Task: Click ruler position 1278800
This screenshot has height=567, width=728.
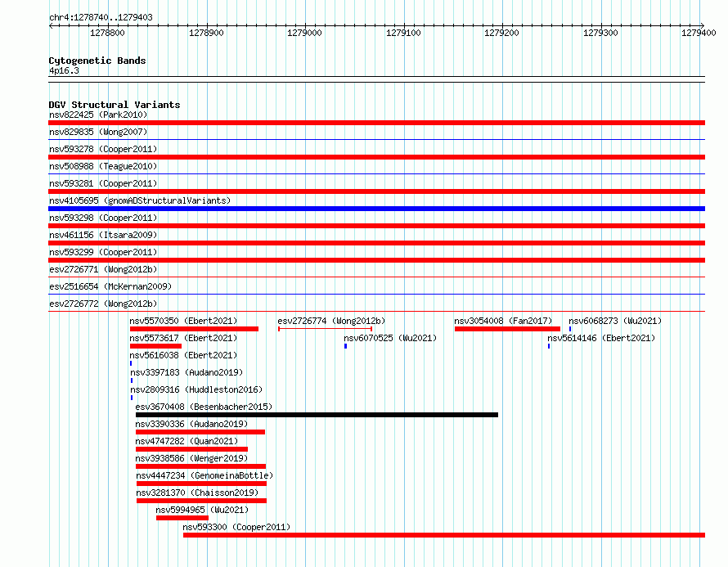Action: pos(107,33)
